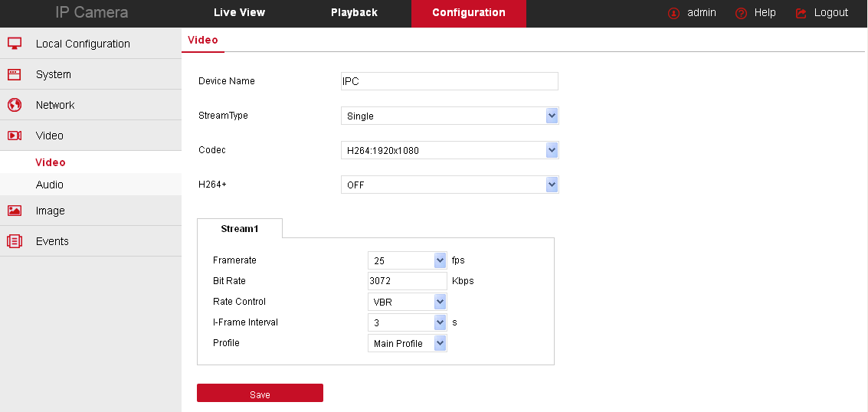Click the Image picture icon in sidebar
This screenshot has width=868, height=412.
(x=15, y=211)
